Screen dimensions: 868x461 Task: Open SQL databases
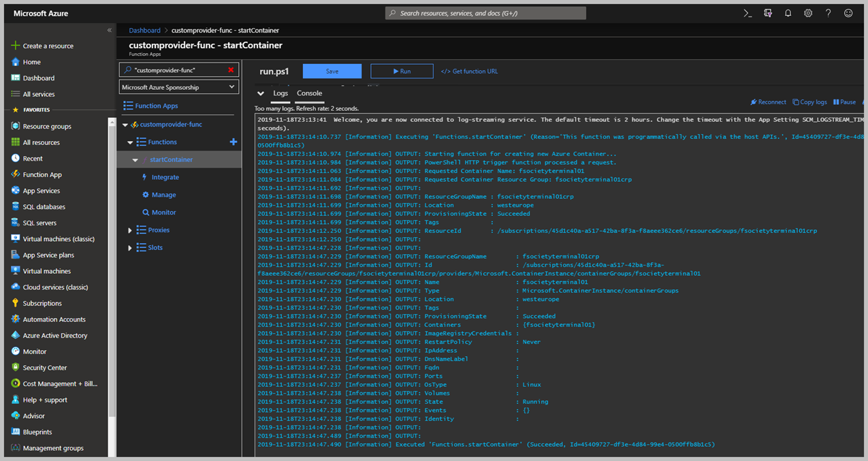pyautogui.click(x=38, y=206)
